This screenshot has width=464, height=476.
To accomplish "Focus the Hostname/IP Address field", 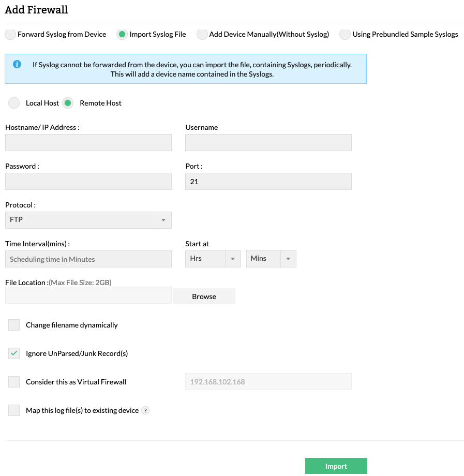I will 88,143.
